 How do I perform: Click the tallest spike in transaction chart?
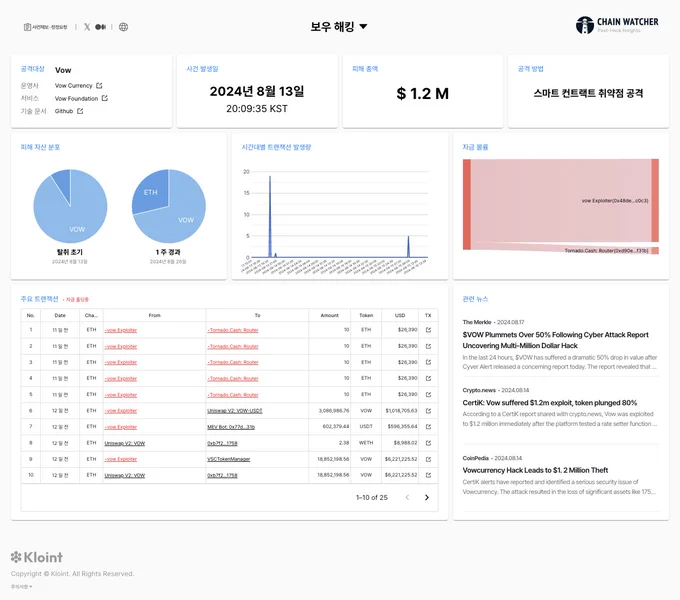click(270, 216)
